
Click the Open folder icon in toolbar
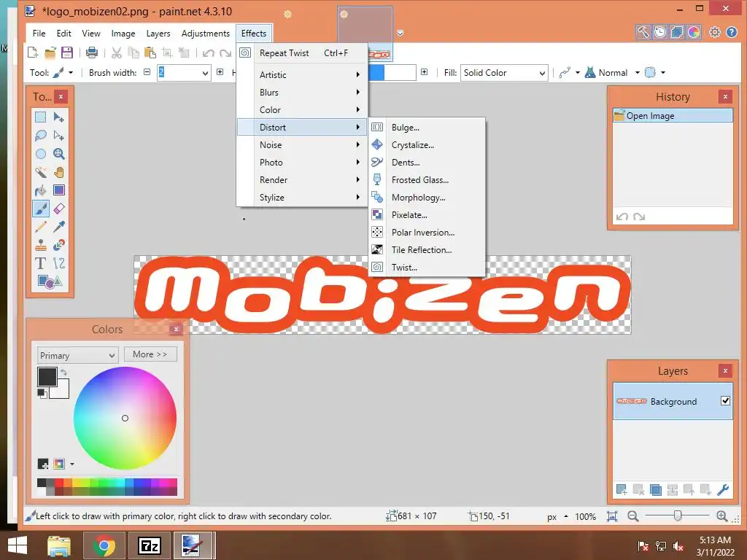tap(50, 52)
